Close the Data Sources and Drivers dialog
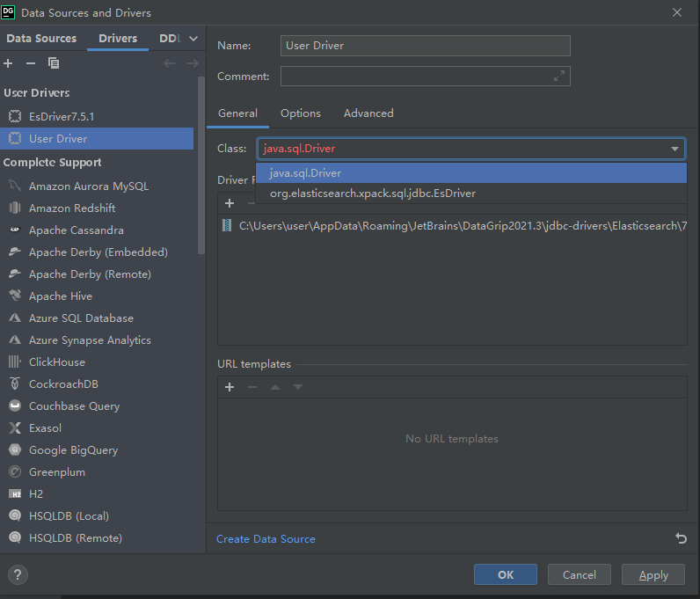The image size is (700, 599). coord(677,12)
